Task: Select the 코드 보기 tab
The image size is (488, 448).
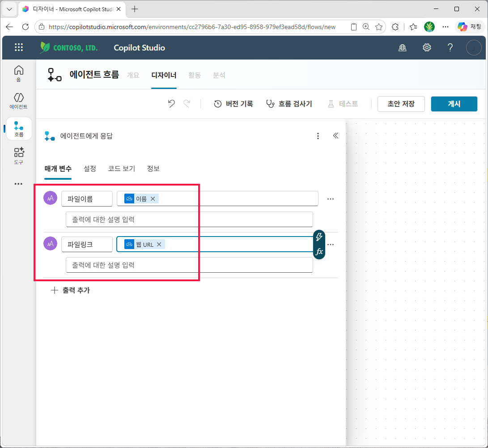Action: [121, 169]
